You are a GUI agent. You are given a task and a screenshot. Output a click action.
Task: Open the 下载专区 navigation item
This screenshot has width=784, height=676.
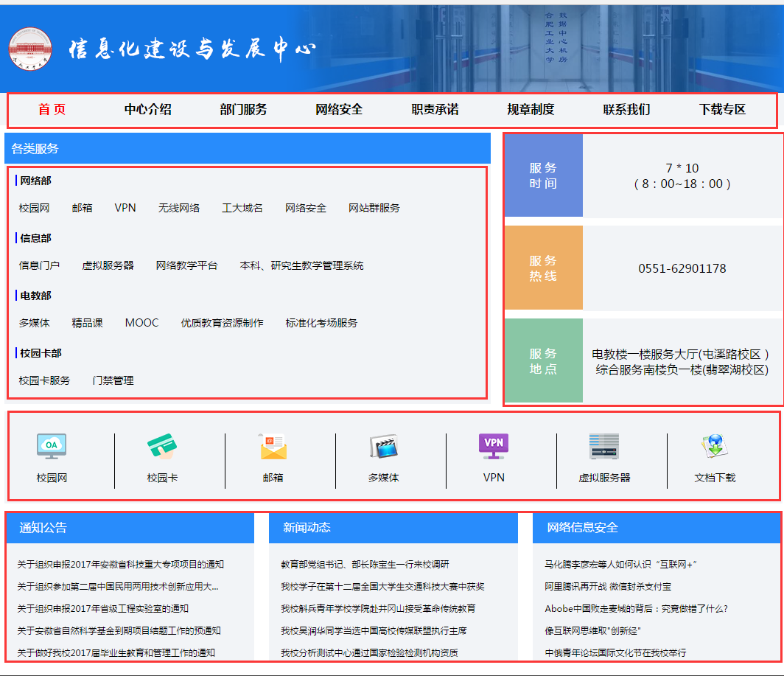pos(722,110)
